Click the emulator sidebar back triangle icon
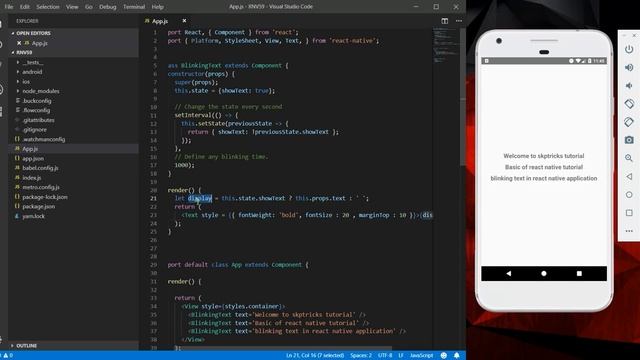 click(629, 176)
